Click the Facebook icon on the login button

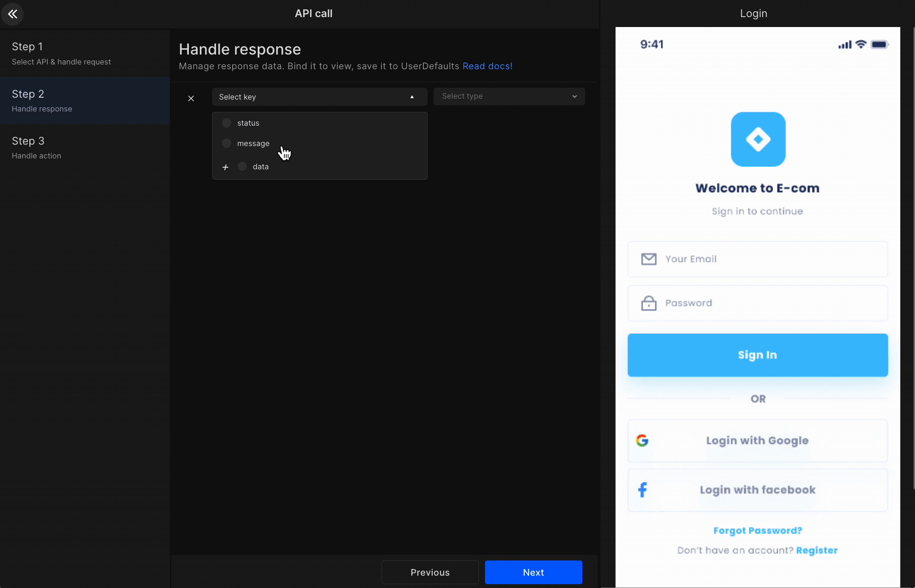(x=642, y=489)
